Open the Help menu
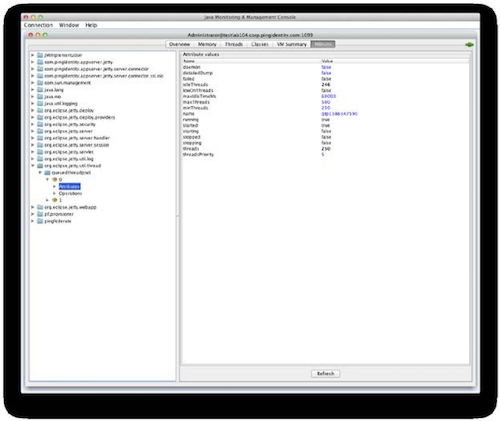This screenshot has width=500, height=421. (91, 25)
